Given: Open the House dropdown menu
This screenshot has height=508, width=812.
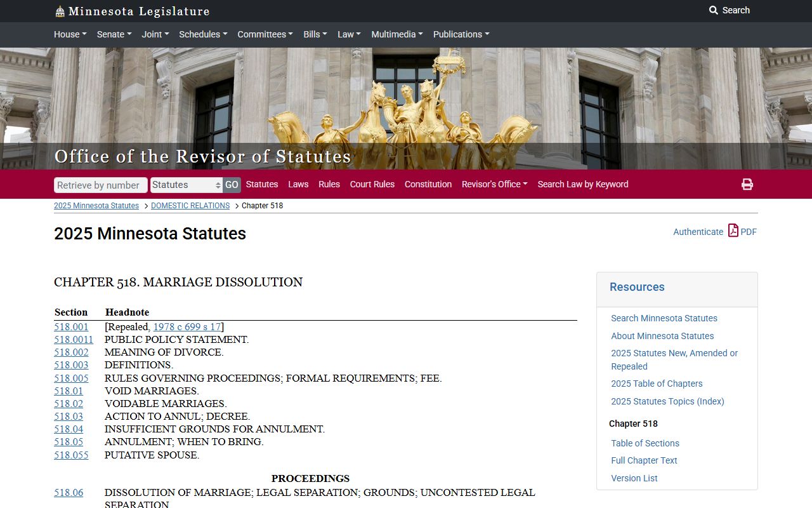Looking at the screenshot, I should [x=70, y=34].
